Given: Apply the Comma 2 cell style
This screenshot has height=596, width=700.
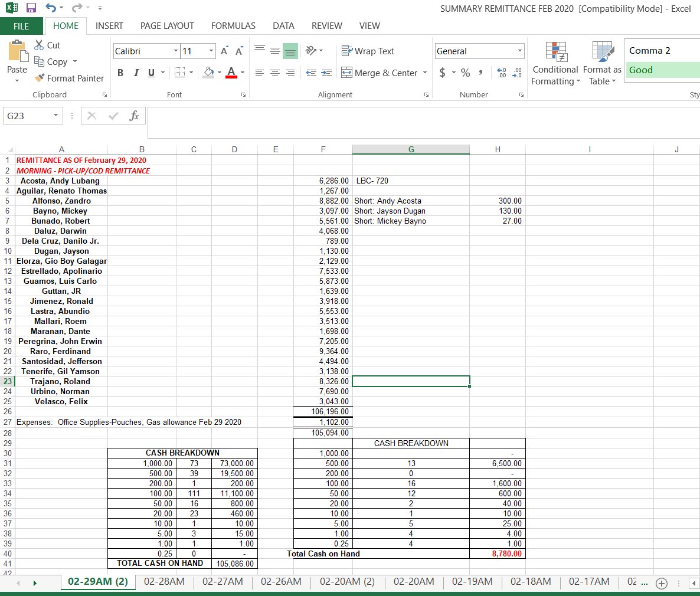Looking at the screenshot, I should pyautogui.click(x=662, y=50).
